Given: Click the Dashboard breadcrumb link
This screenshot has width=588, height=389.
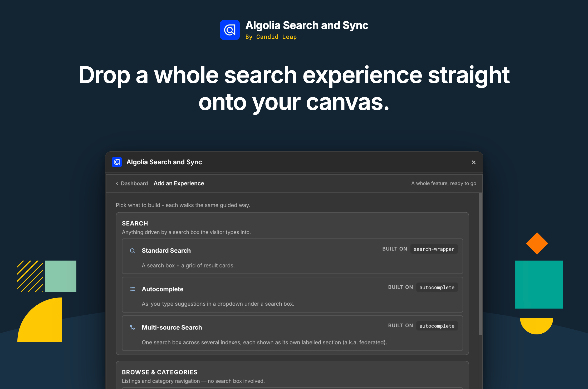Looking at the screenshot, I should 134,183.
